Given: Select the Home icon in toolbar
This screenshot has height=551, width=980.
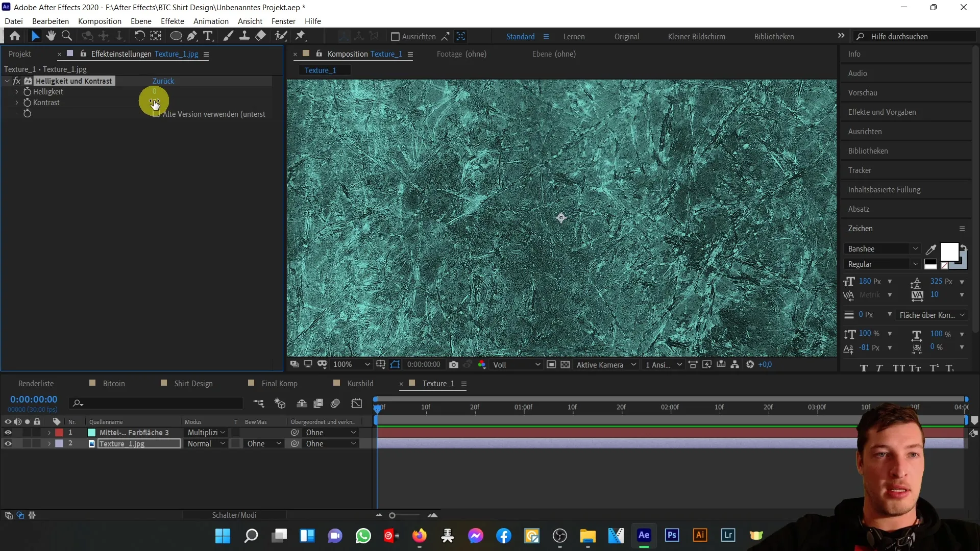Looking at the screenshot, I should (x=15, y=36).
